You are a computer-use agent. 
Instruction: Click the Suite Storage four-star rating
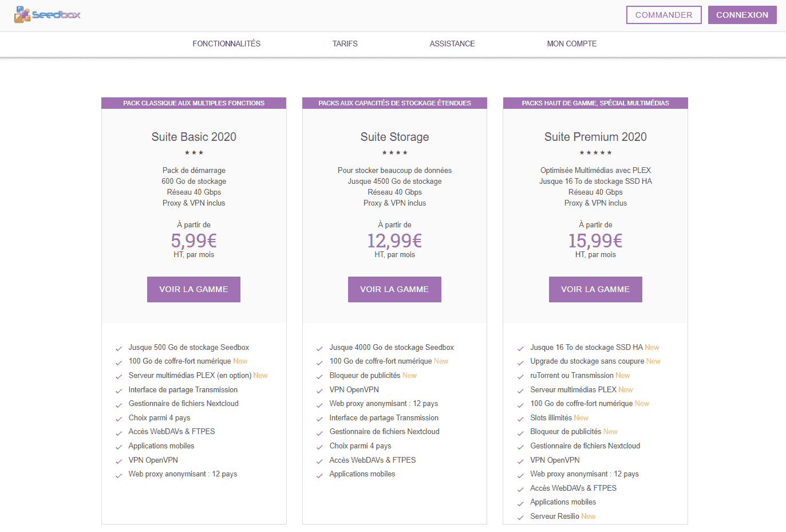coord(395,152)
